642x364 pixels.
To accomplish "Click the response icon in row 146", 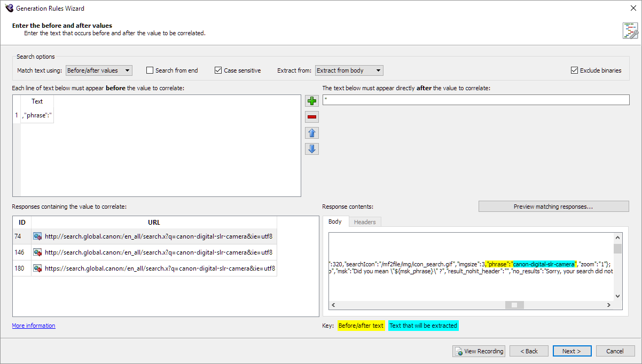I will pyautogui.click(x=37, y=252).
